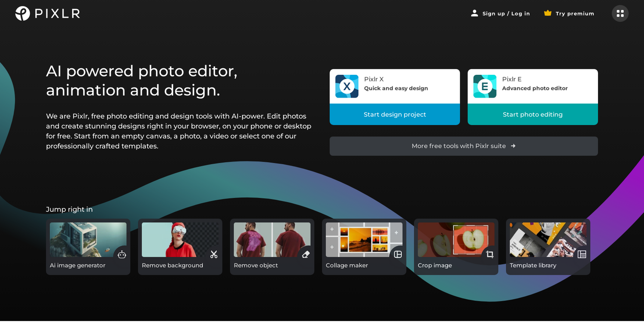
Task: Click the collage layout icon
Action: (398, 254)
